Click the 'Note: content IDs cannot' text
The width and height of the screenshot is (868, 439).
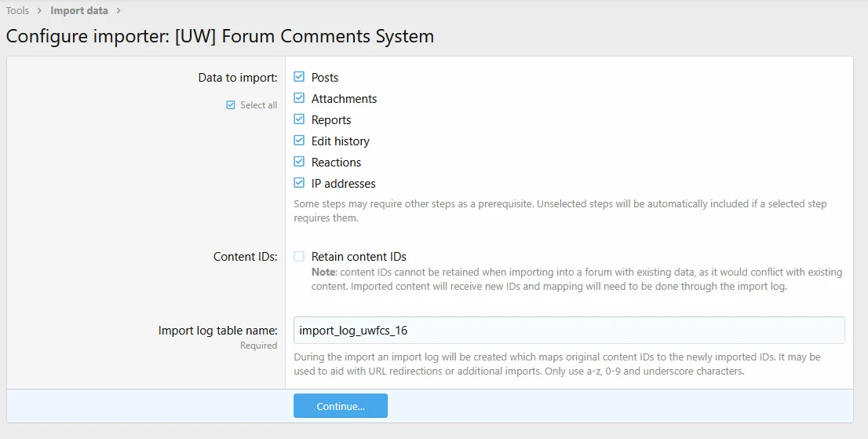coord(577,279)
